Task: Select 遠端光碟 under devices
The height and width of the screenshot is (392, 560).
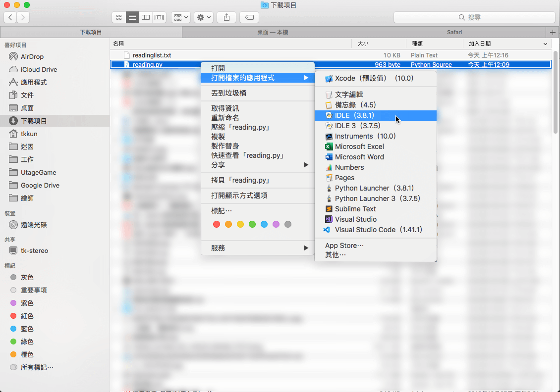Action: [x=34, y=225]
